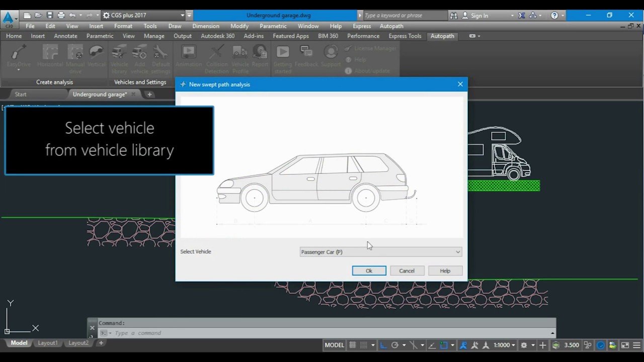Click the Open file folder icon
This screenshot has height=362, width=644.
(x=38, y=16)
